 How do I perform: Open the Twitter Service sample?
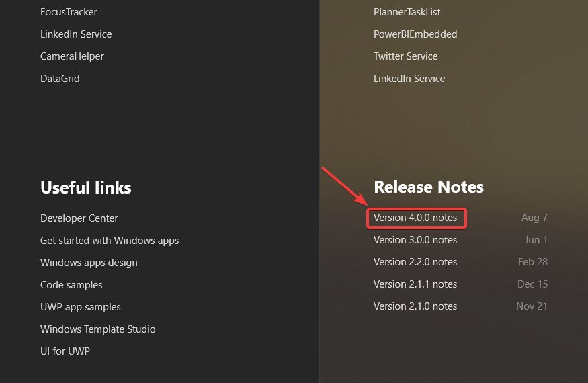pyautogui.click(x=406, y=56)
